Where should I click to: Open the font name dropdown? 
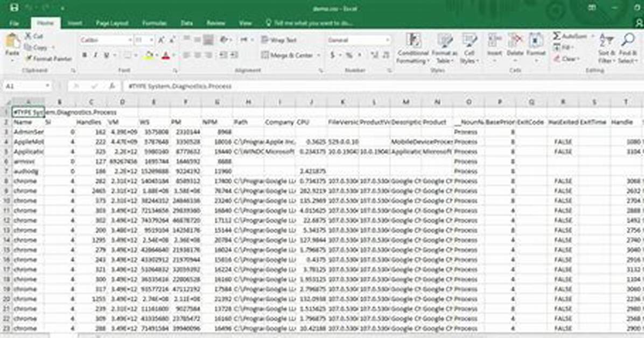point(130,40)
